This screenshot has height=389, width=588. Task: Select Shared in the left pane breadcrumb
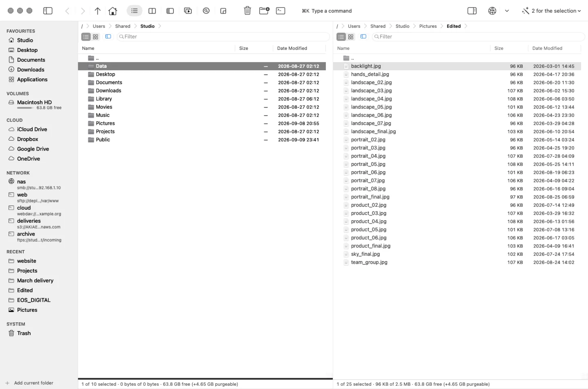click(122, 26)
